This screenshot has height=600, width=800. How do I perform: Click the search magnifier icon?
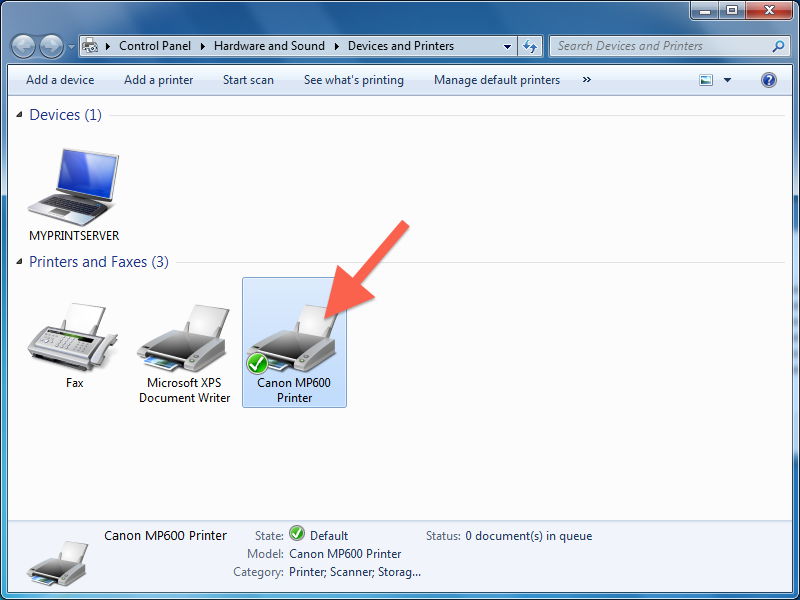point(778,46)
